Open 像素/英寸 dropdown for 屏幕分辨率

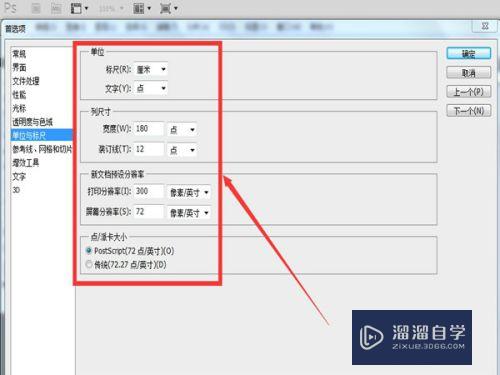pos(189,213)
